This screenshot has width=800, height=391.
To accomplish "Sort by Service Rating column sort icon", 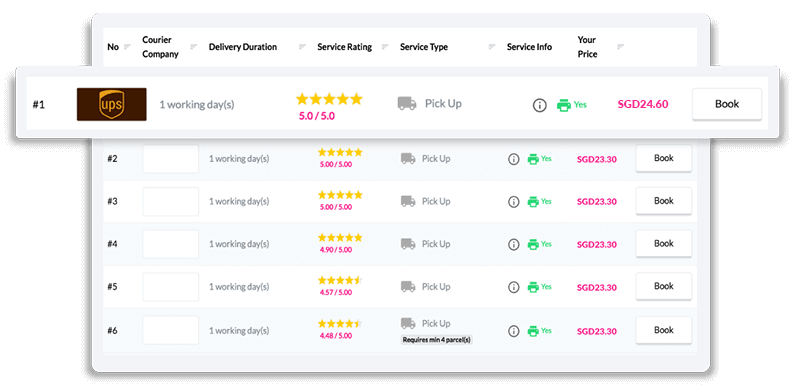I will click(385, 47).
